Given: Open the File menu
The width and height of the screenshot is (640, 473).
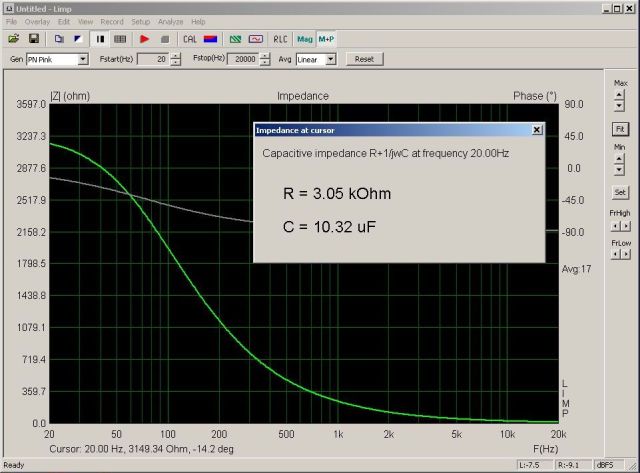Looking at the screenshot, I should coord(11,22).
